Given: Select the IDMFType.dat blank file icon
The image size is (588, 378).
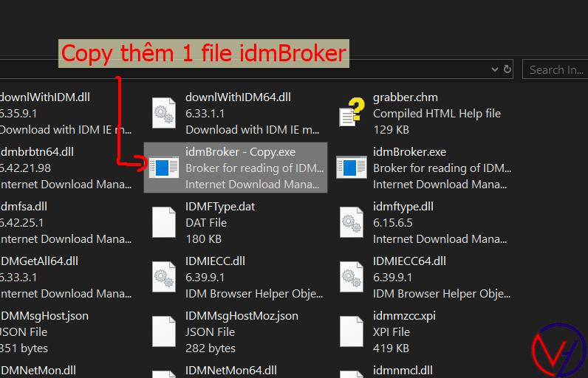Looking at the screenshot, I should 163,222.
